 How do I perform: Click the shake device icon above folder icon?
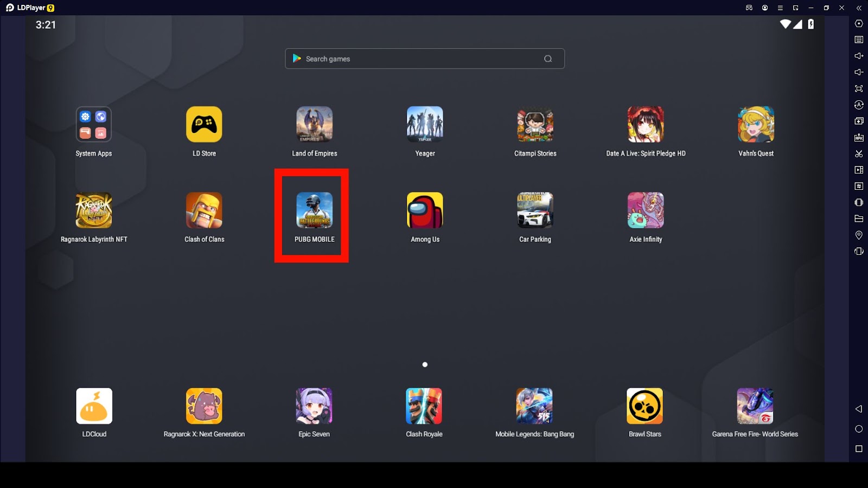(859, 202)
